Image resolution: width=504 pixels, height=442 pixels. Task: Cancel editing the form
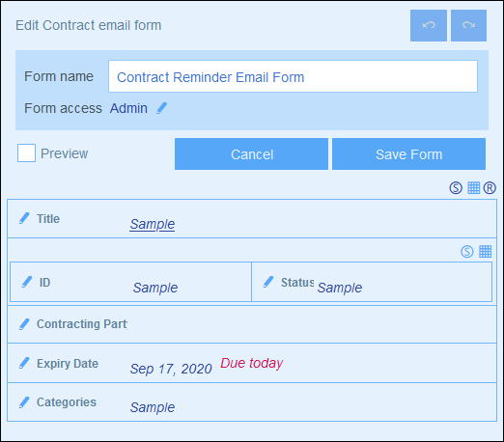click(x=251, y=154)
